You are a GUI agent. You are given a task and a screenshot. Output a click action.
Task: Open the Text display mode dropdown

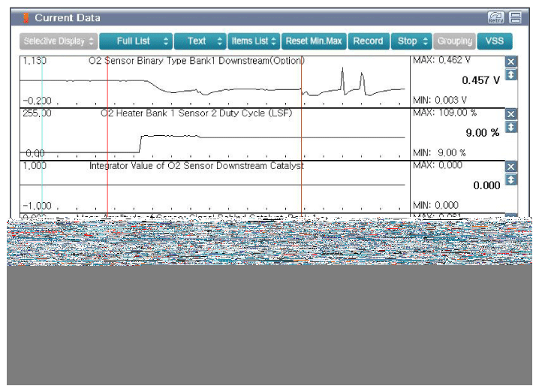coord(200,41)
